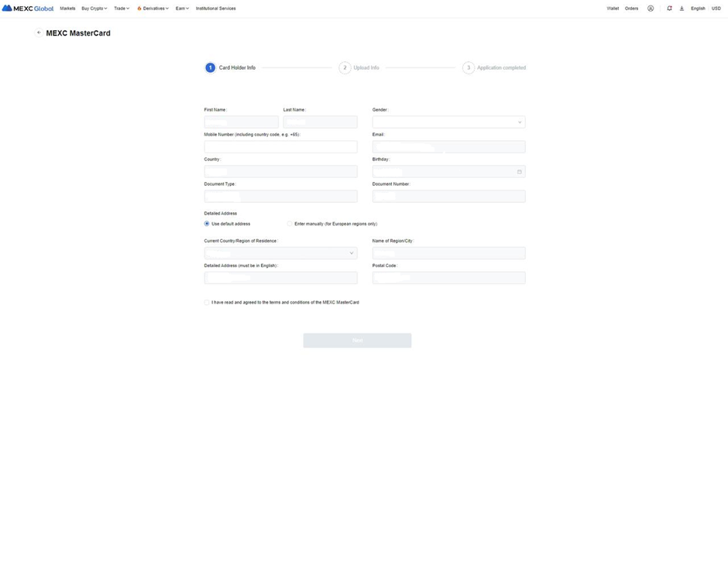This screenshot has height=583, width=728.
Task: Click into the Last Name field
Action: [320, 122]
